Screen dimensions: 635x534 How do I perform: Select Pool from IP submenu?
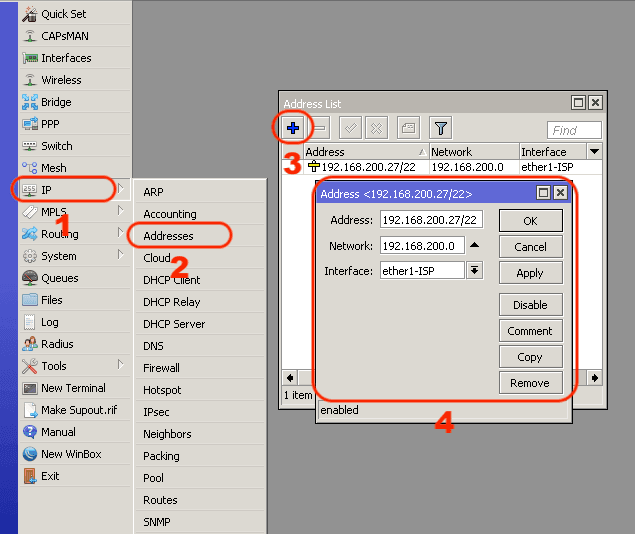(x=200, y=478)
